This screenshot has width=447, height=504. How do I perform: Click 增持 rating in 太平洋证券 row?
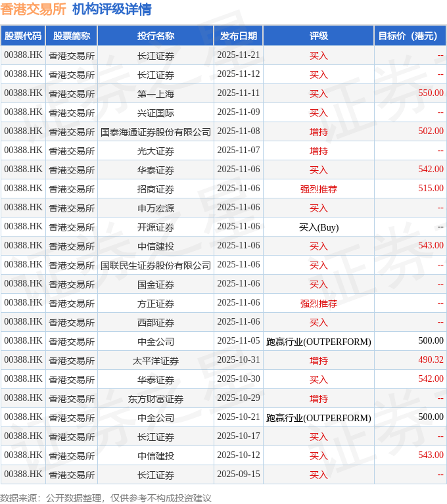[318, 361]
